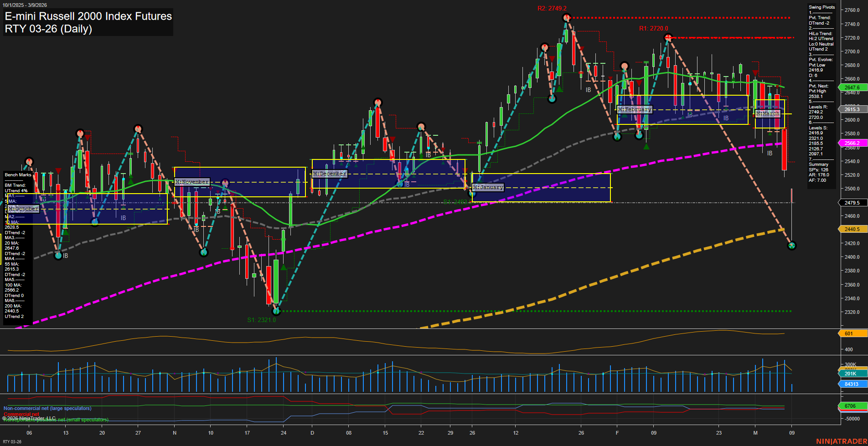
Task: Toggle the Non-commercial net legend entry
Action: click(x=47, y=408)
